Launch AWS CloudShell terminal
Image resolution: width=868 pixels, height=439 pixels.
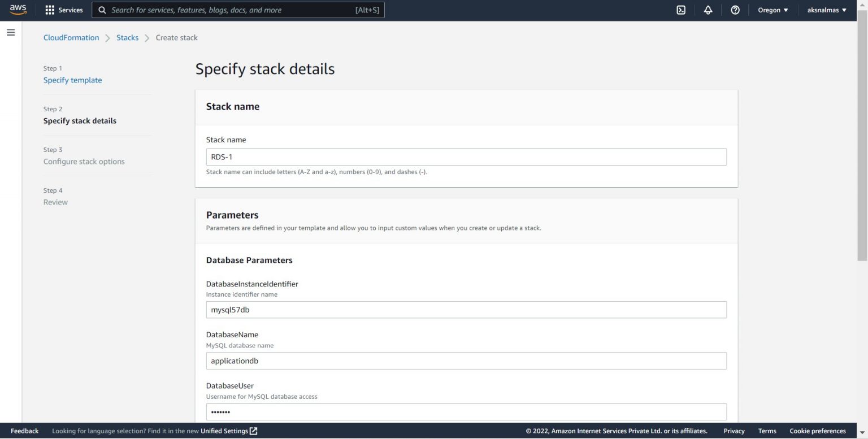pos(681,10)
